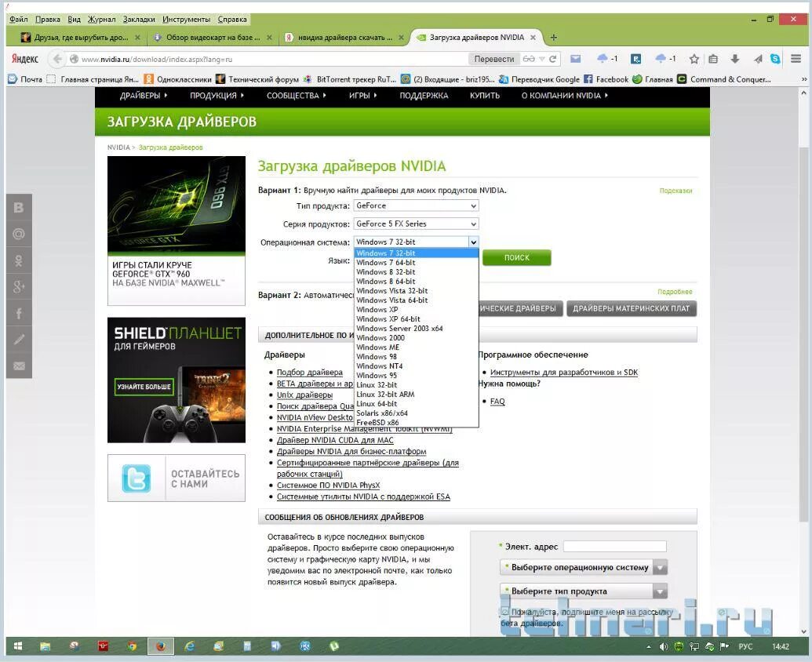Open File Explorer from the taskbar

pos(45,646)
